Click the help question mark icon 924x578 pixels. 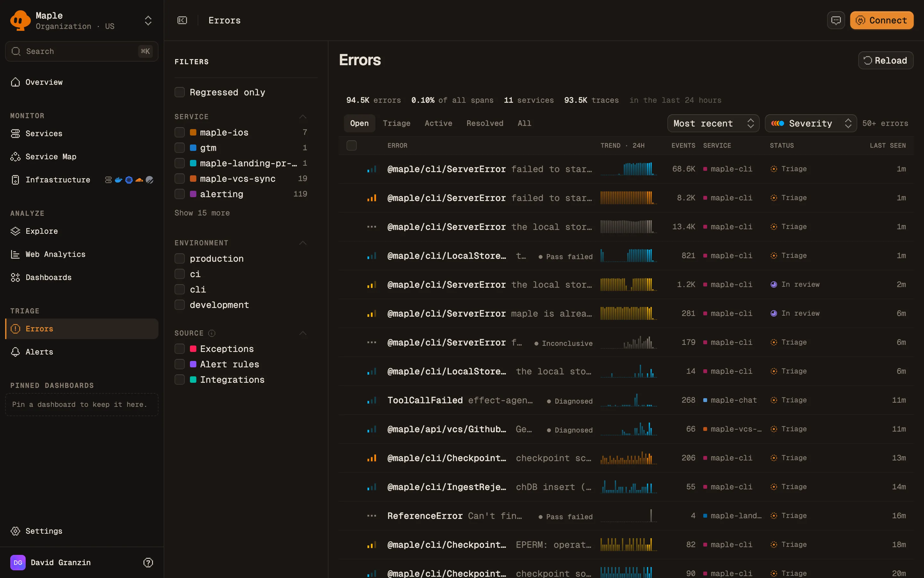(x=148, y=562)
